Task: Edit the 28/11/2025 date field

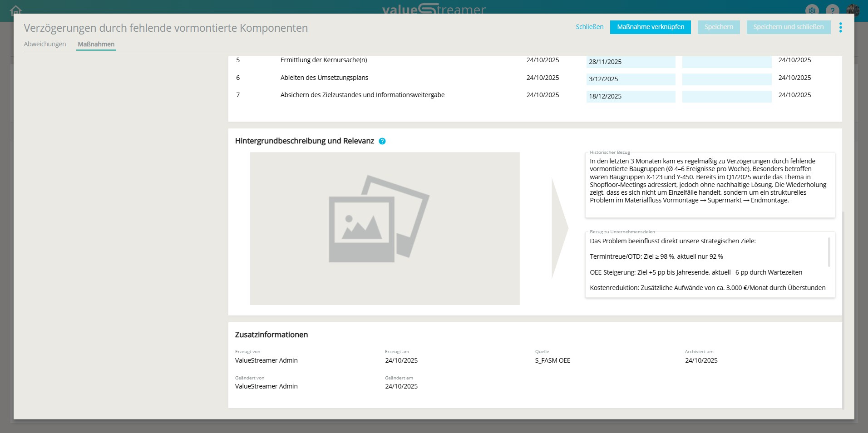Action: 630,62
